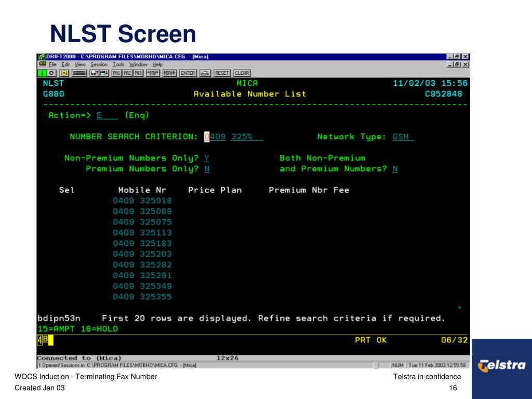Click the yellow face toolbar icon
The width and height of the screenshot is (532, 399).
pos(64,73)
